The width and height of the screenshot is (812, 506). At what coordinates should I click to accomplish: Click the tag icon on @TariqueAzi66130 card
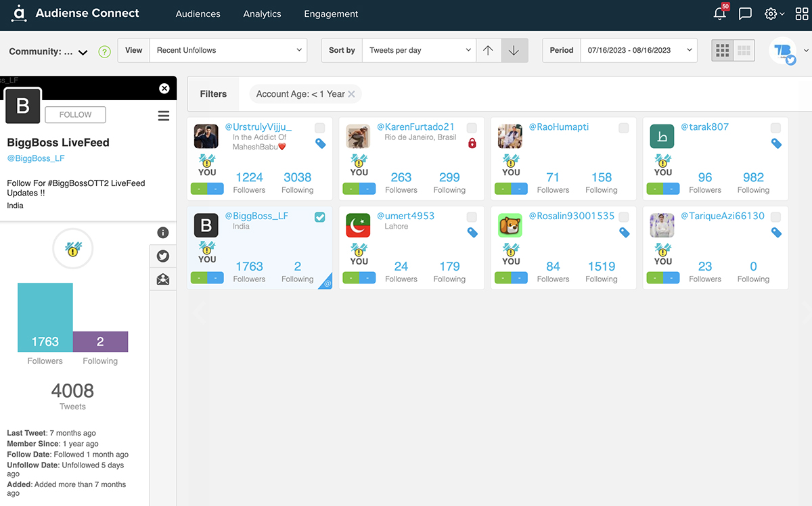[776, 232]
